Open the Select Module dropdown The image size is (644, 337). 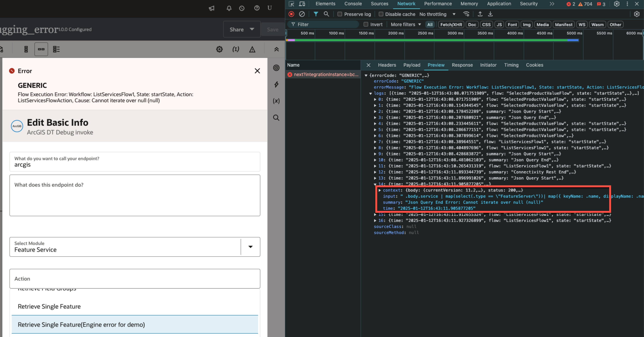tap(250, 247)
